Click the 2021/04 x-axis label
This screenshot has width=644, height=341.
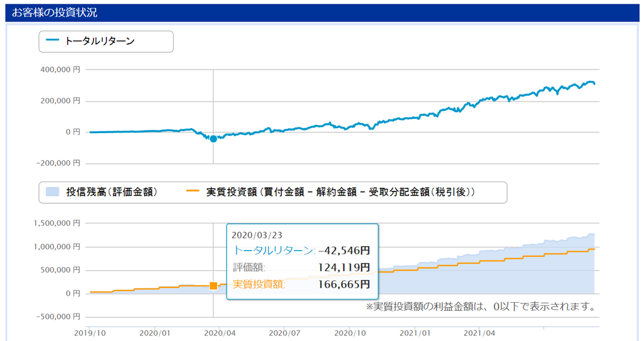tap(481, 333)
